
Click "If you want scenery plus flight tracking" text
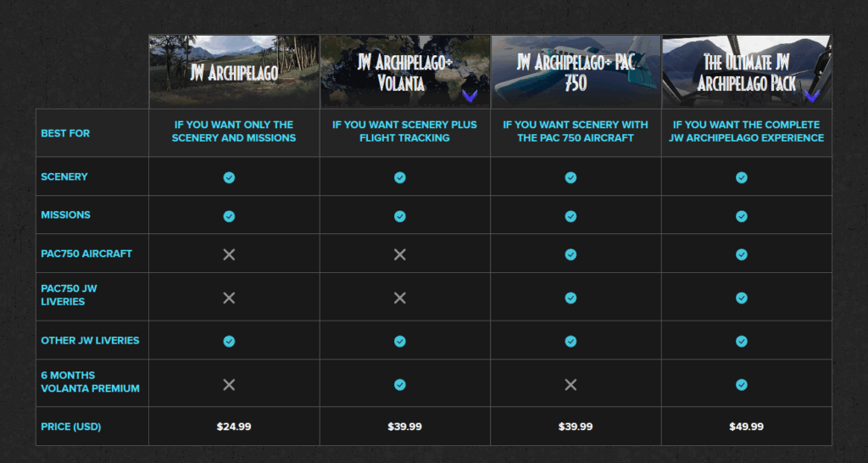coord(404,131)
